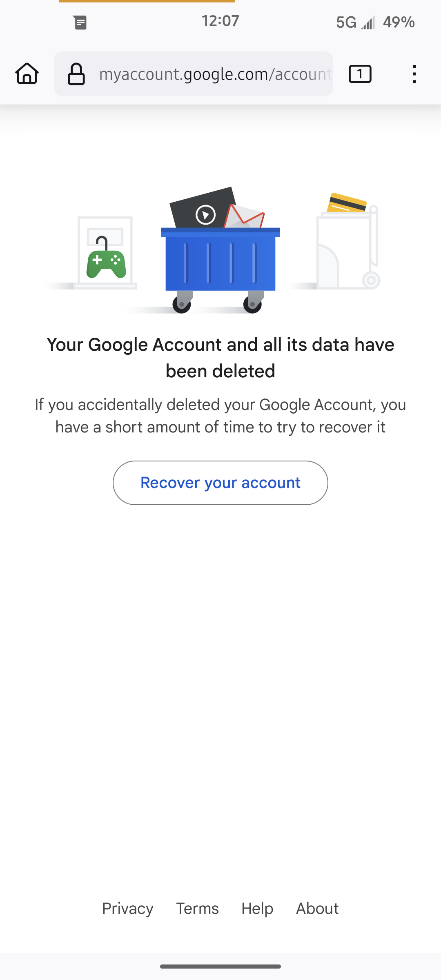Tap the play button on dark card
Image resolution: width=441 pixels, height=980 pixels.
[205, 214]
